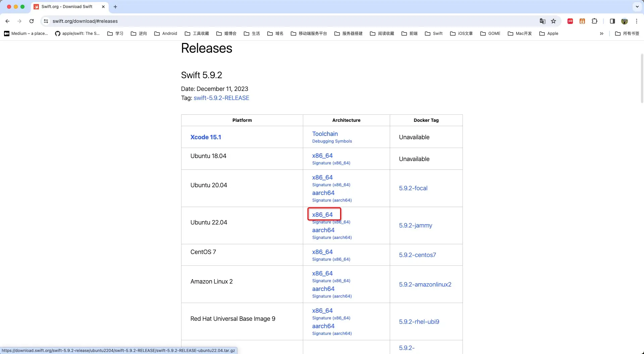Screen dimensions: 644x354
Task: Open Xcode 15.1 platform link
Action: (206, 137)
